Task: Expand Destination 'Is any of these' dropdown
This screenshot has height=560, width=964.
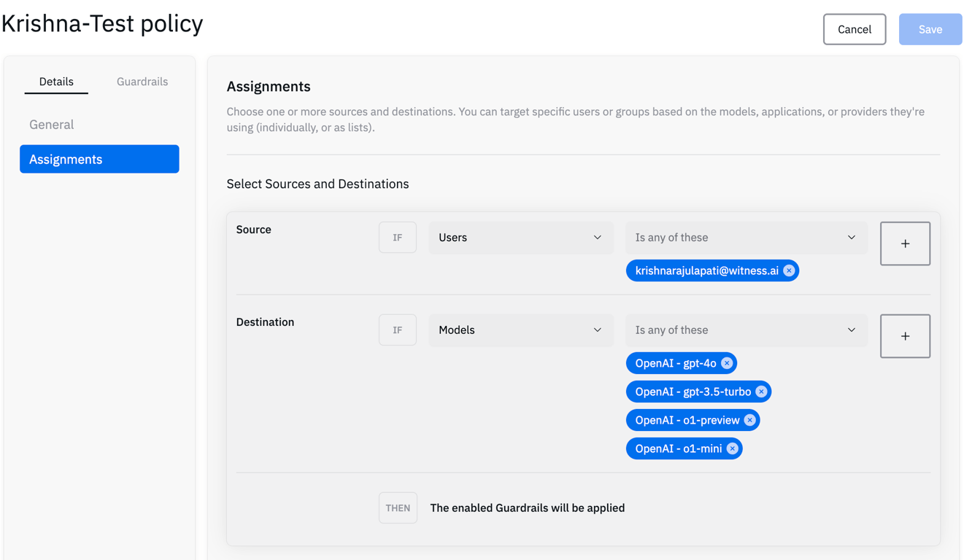Action: pos(746,330)
